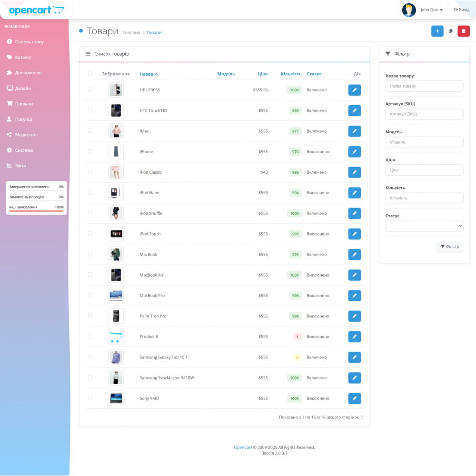Tick the select-all checkbox in table header
Screen dimensions: 476x476
pos(90,74)
